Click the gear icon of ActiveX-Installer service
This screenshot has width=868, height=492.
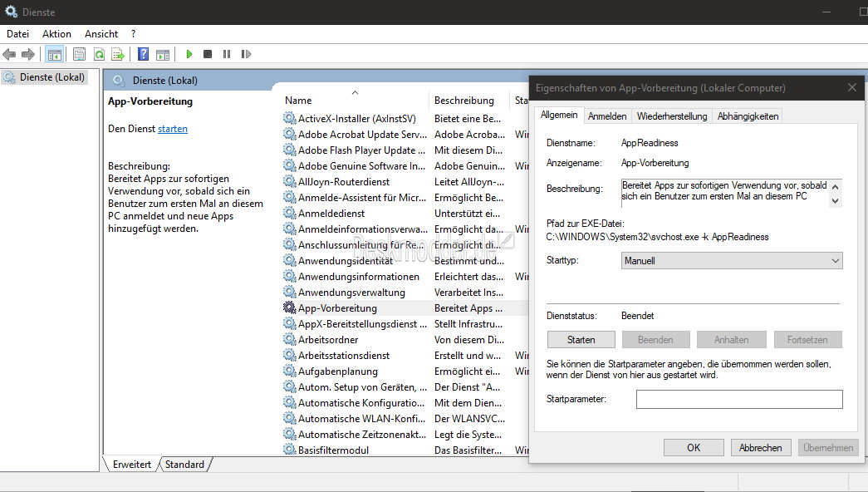[289, 118]
